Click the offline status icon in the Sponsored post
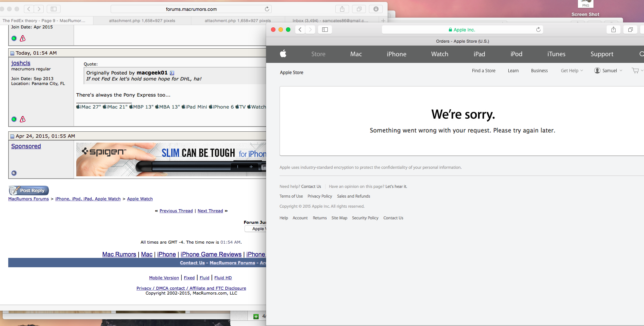644x326 pixels. [14, 173]
